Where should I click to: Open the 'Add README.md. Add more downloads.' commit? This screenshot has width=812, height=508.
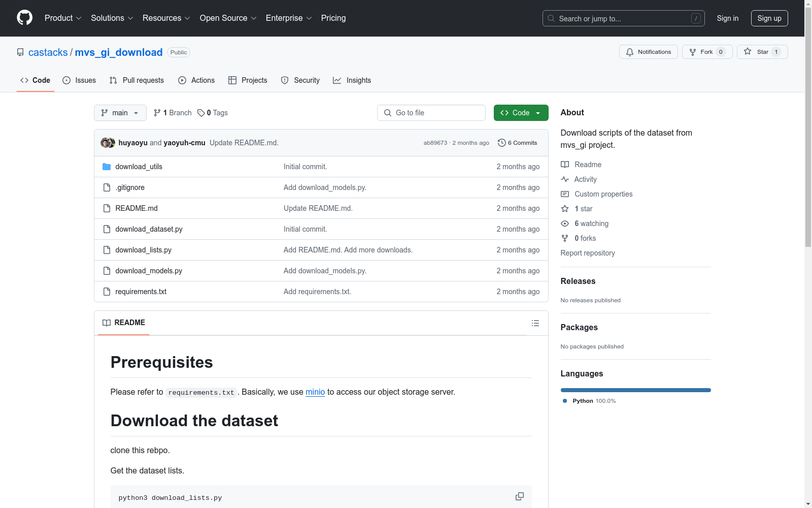(348, 250)
